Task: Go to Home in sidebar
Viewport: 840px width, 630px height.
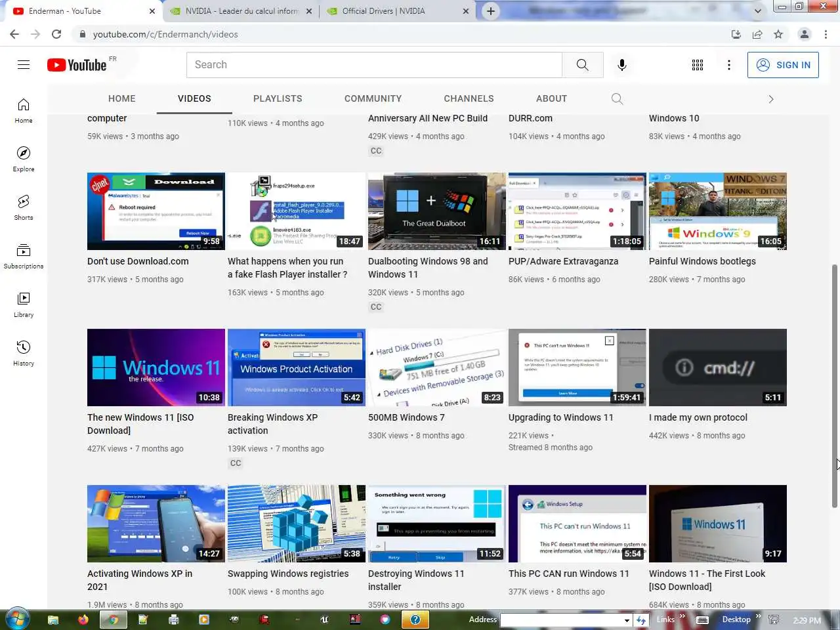Action: [24, 111]
